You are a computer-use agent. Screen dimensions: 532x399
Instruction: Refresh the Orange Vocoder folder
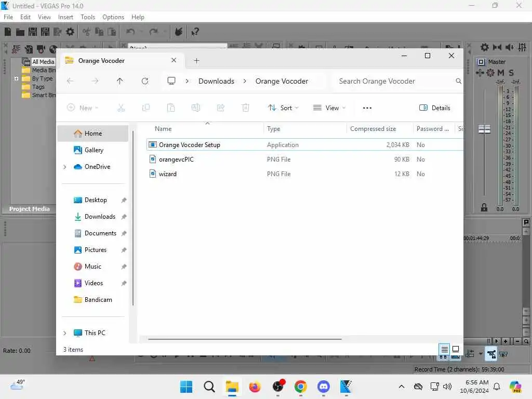tap(145, 81)
